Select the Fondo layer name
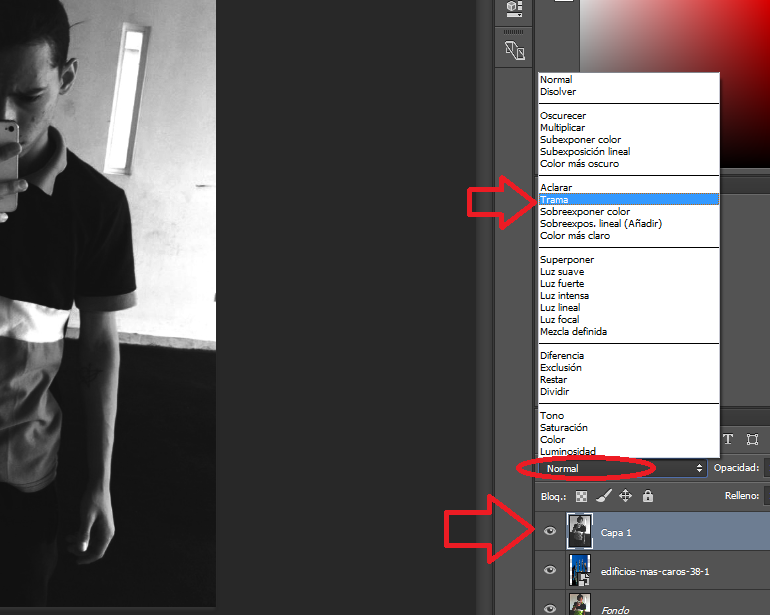Viewport: 770px width, 615px height. (615, 610)
